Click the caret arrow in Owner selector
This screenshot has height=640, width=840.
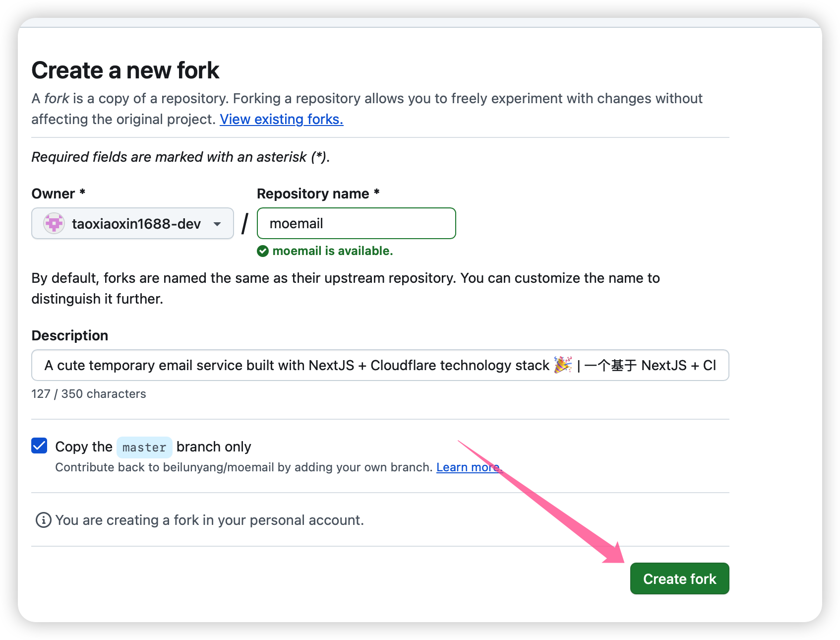coord(217,224)
